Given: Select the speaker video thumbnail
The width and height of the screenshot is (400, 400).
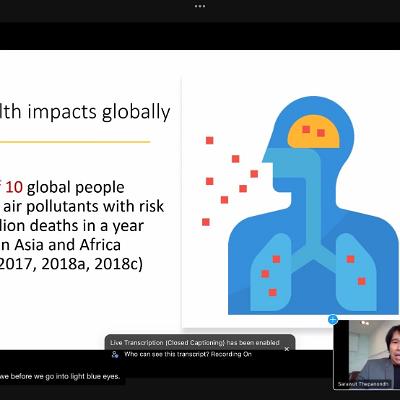Looking at the screenshot, I should pyautogui.click(x=367, y=355).
